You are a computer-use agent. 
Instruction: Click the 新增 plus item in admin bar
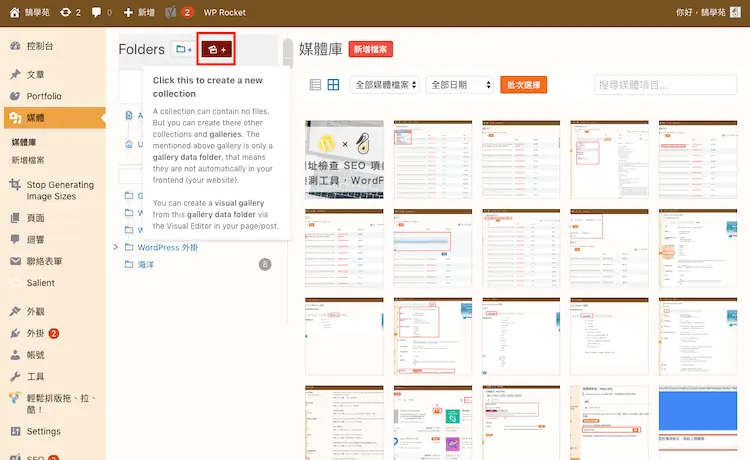pyautogui.click(x=139, y=12)
